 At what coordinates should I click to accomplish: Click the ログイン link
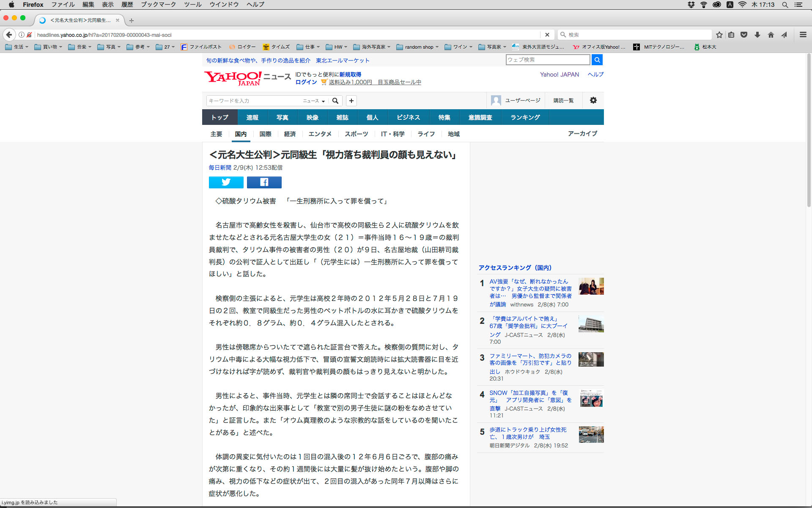click(x=306, y=82)
